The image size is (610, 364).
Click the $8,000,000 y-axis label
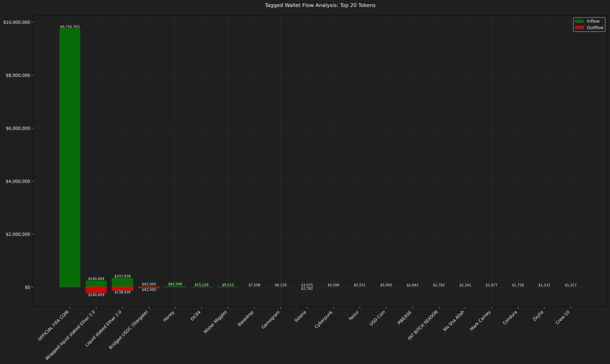tap(18, 75)
